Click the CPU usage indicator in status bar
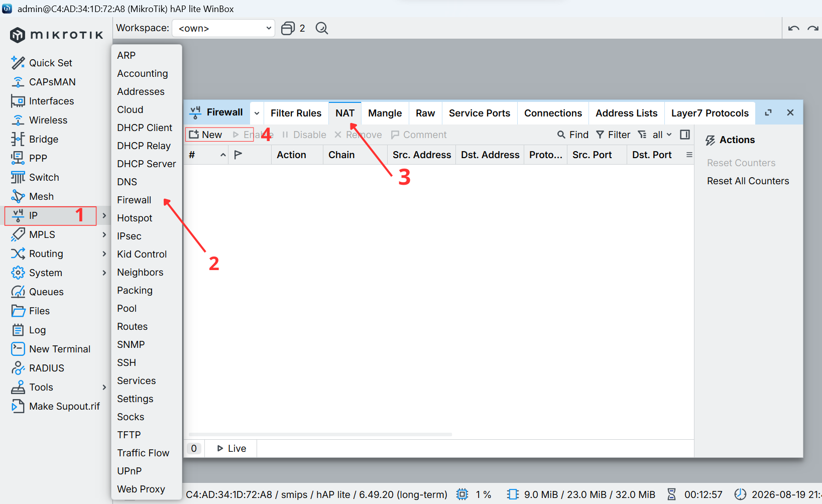Image resolution: width=822 pixels, height=504 pixels. click(x=474, y=494)
